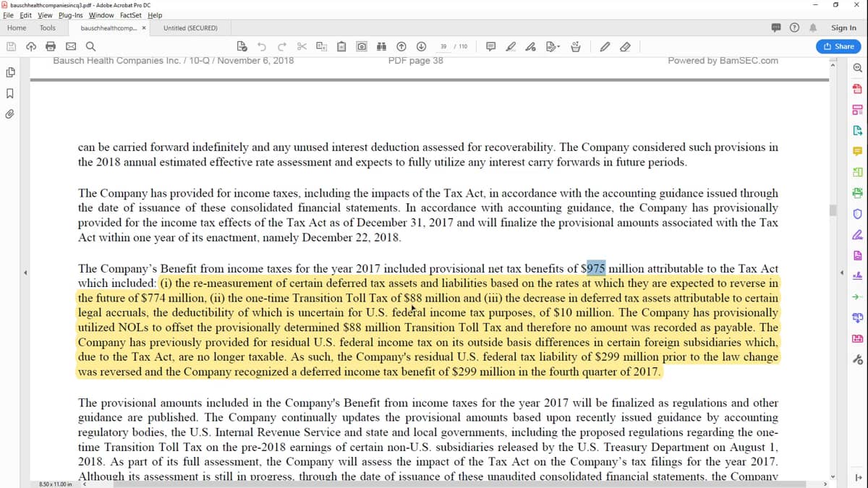Send file by email icon

[x=70, y=46]
